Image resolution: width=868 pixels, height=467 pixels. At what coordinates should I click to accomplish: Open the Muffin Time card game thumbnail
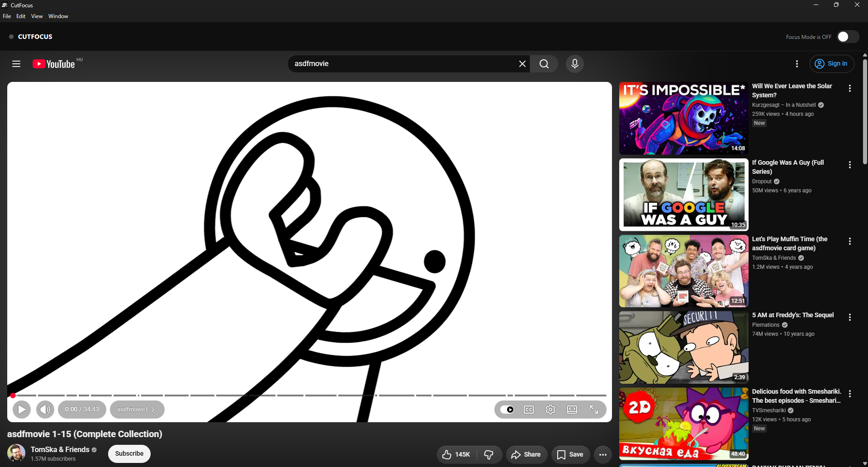tap(683, 271)
